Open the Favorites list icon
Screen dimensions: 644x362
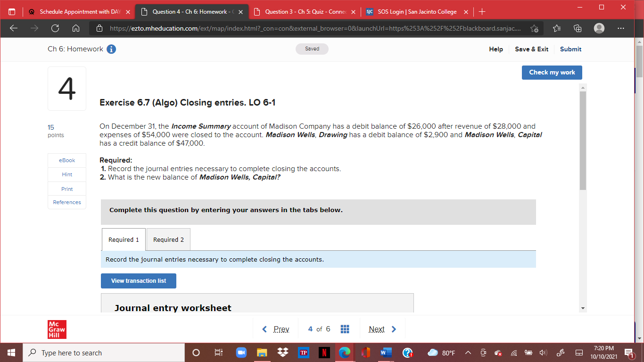tap(556, 28)
